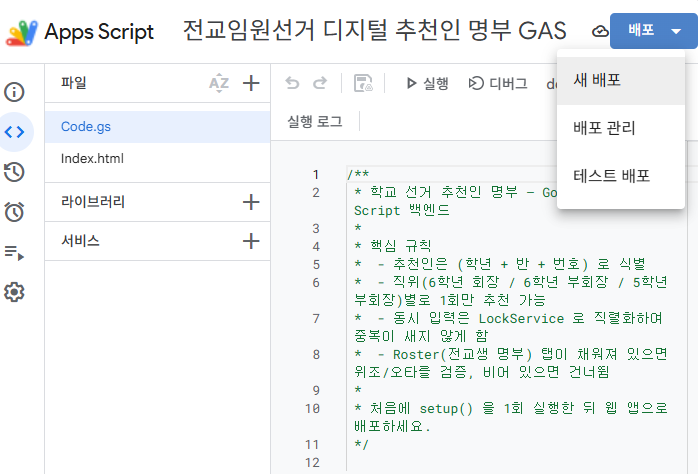Viewport: 698px width, 474px height.
Task: Click the undo arrow in toolbar
Action: [x=292, y=83]
